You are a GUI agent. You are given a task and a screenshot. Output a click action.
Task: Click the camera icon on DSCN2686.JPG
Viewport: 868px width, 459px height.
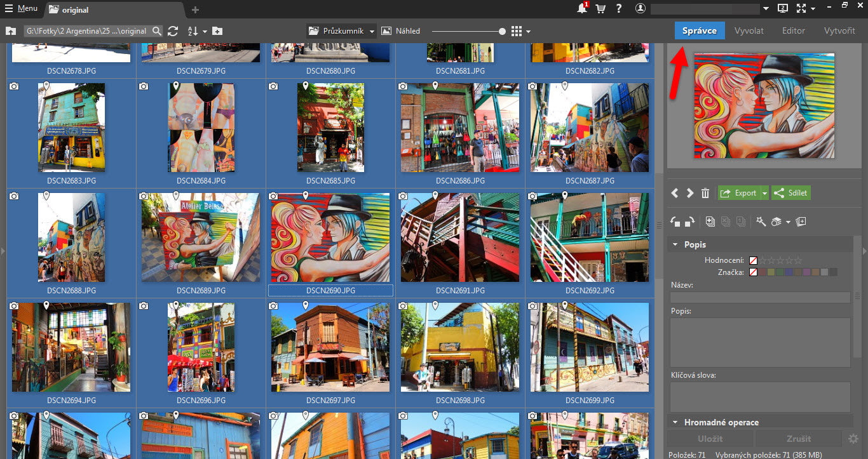pos(403,86)
